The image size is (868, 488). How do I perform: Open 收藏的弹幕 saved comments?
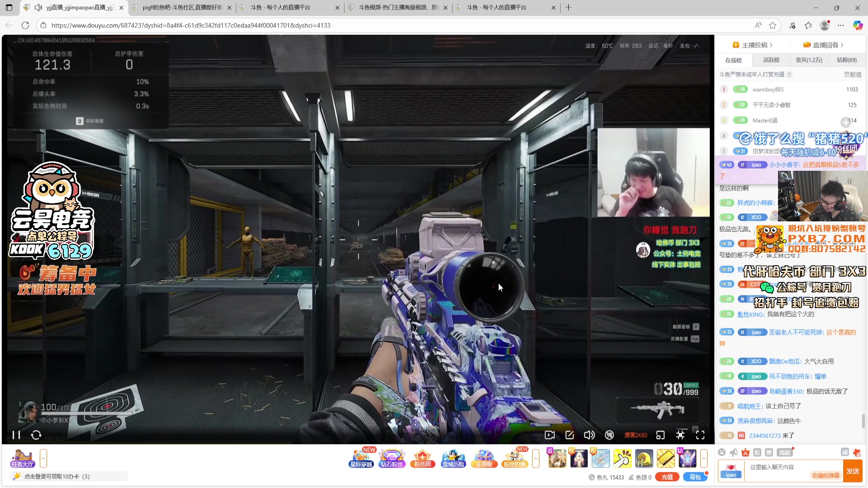[x=826, y=475]
